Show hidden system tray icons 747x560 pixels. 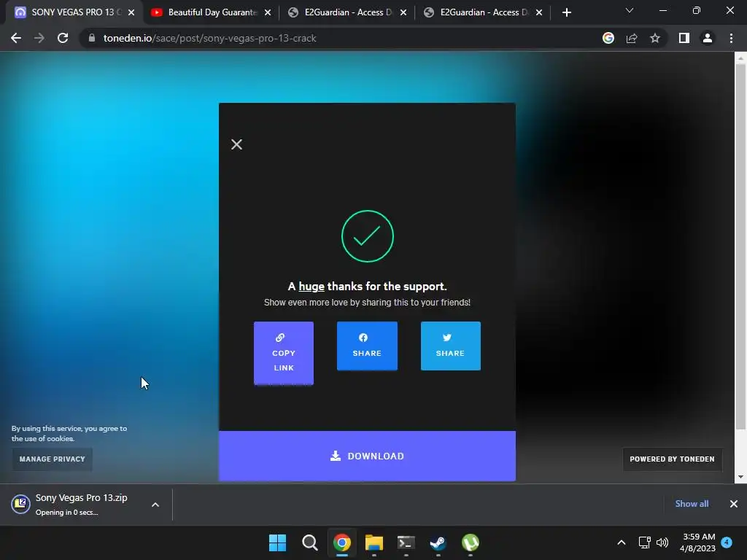click(622, 542)
